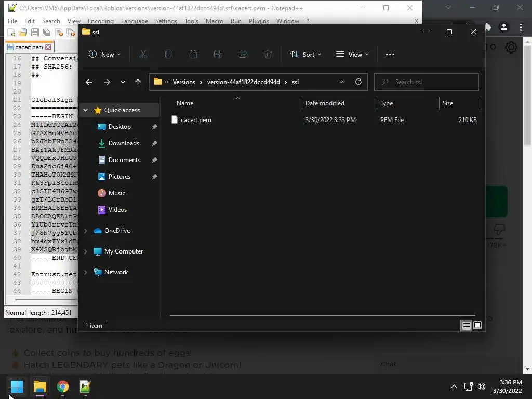Open the Window menu in Notepad++

288,21
